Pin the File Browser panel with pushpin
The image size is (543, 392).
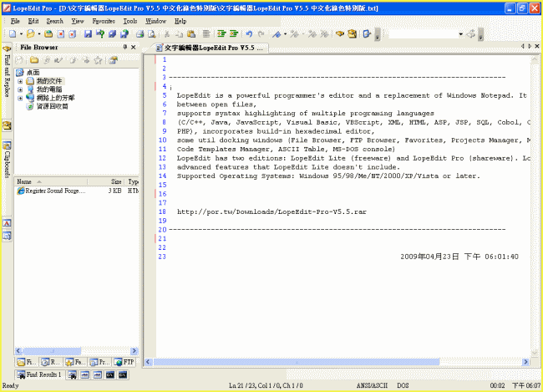124,48
